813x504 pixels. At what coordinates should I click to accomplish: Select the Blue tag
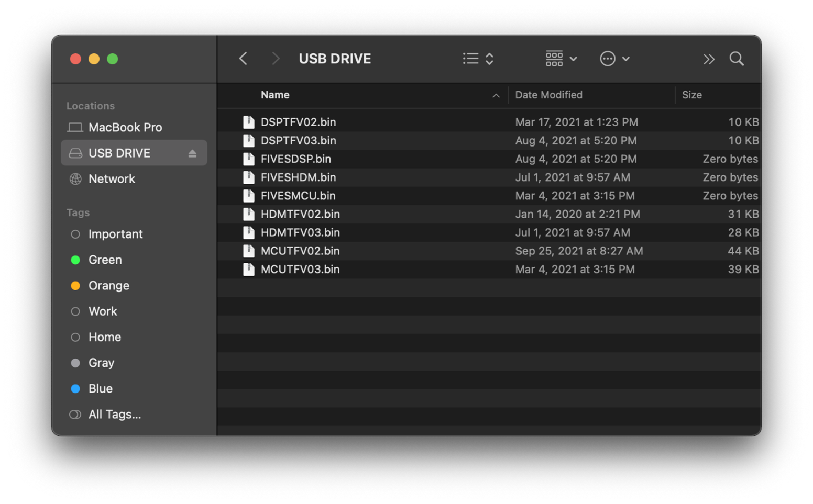click(134, 388)
